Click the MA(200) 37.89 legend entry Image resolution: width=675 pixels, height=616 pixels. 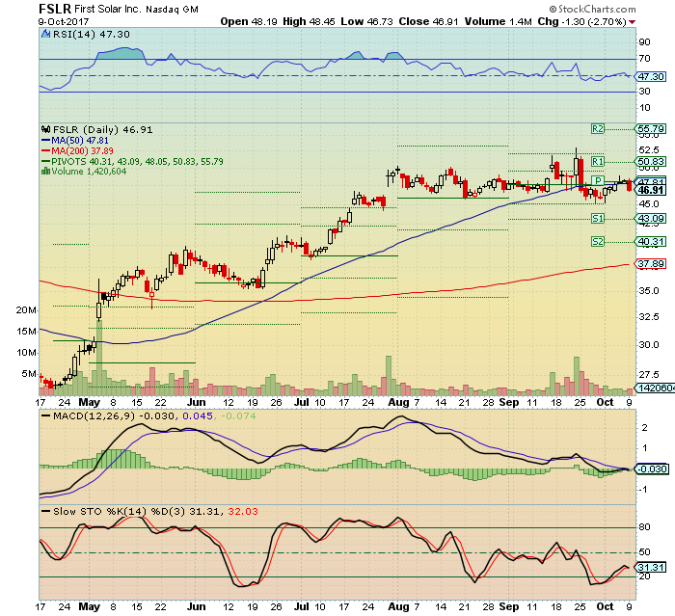[77, 151]
